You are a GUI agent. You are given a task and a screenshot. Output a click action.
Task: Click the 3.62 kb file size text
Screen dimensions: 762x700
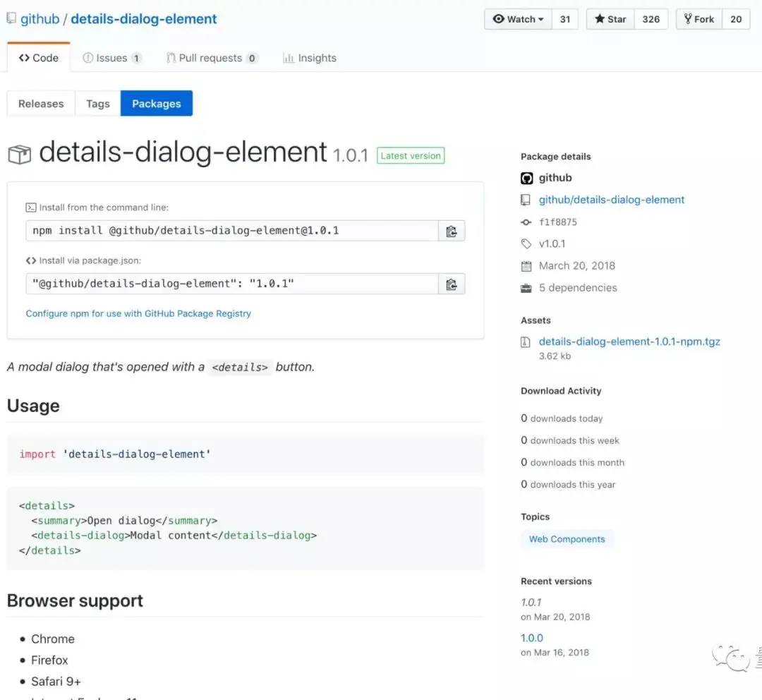pyautogui.click(x=555, y=356)
